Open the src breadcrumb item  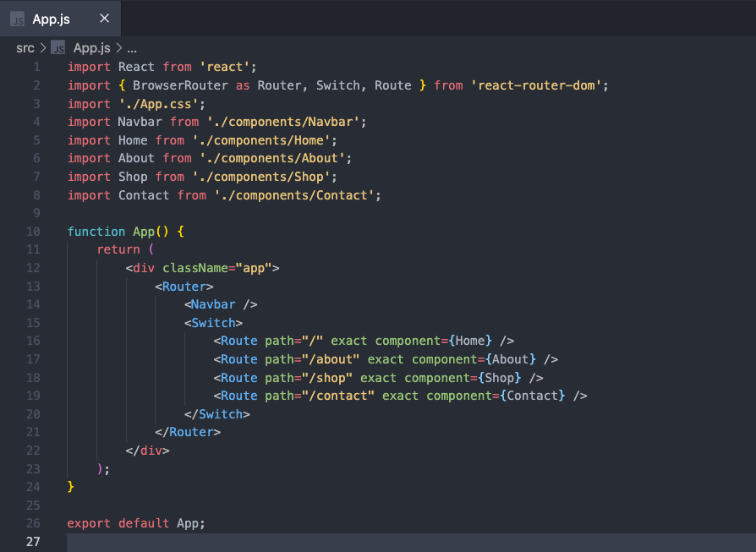pyautogui.click(x=25, y=48)
